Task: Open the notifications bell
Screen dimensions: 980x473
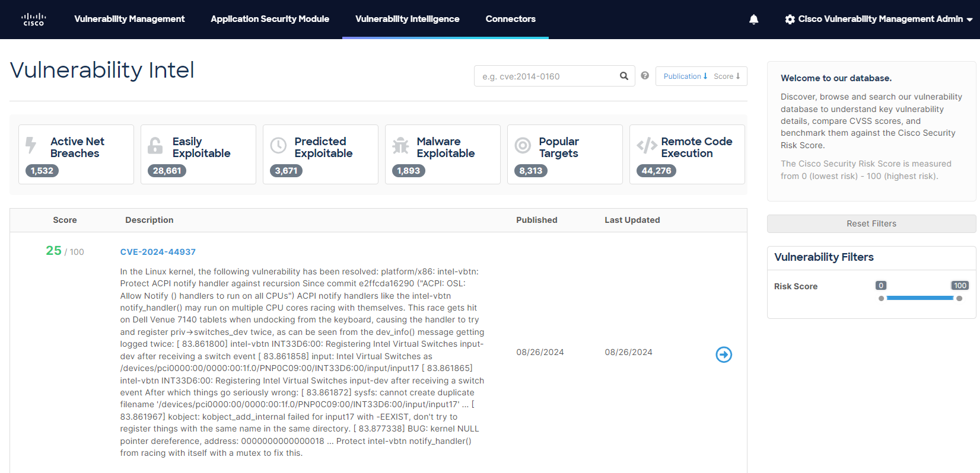Action: (x=753, y=20)
